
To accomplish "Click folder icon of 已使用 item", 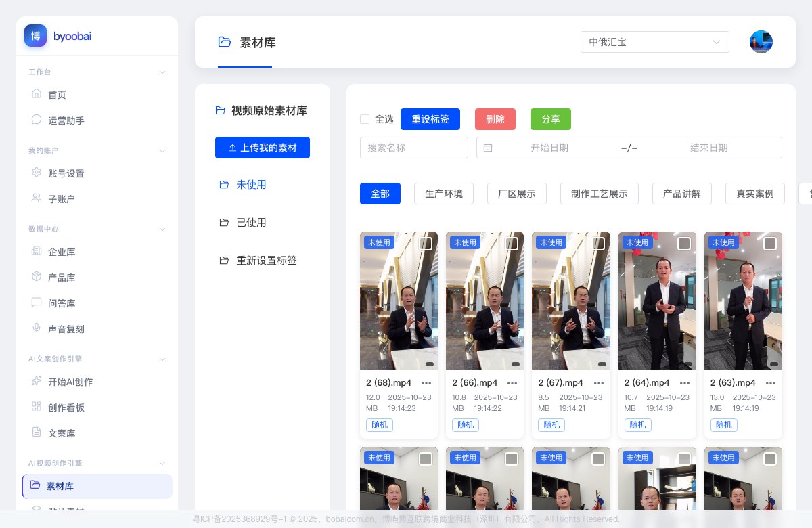I will 224,223.
